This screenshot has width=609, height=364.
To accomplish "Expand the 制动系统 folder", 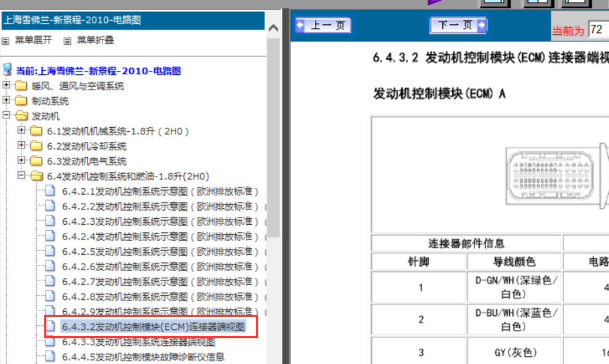I will tap(6, 100).
